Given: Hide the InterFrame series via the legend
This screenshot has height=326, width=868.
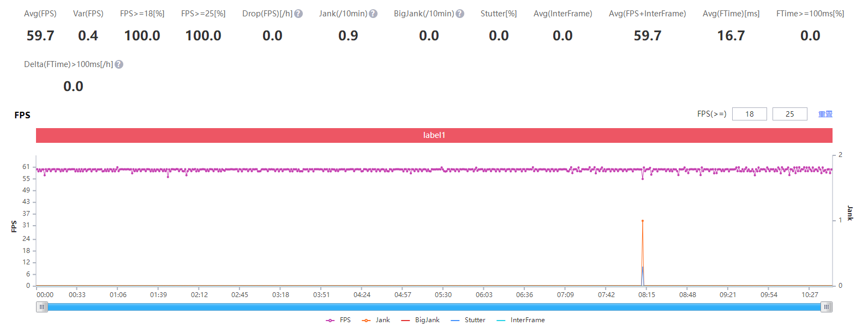Looking at the screenshot, I should (x=520, y=320).
